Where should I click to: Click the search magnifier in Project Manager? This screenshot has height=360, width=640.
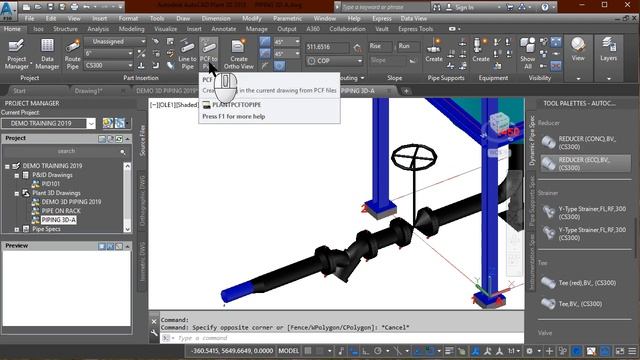[122, 152]
